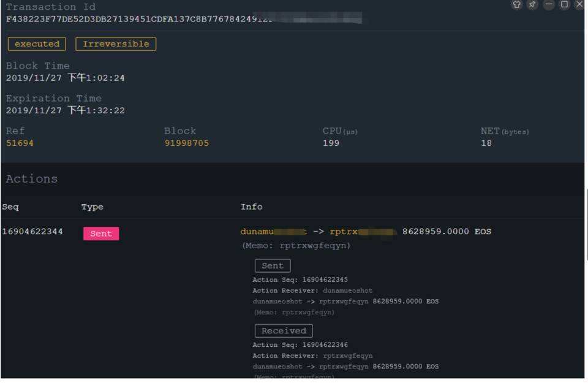This screenshot has height=383, width=588.
Task: Click the Type column header
Action: click(x=92, y=207)
